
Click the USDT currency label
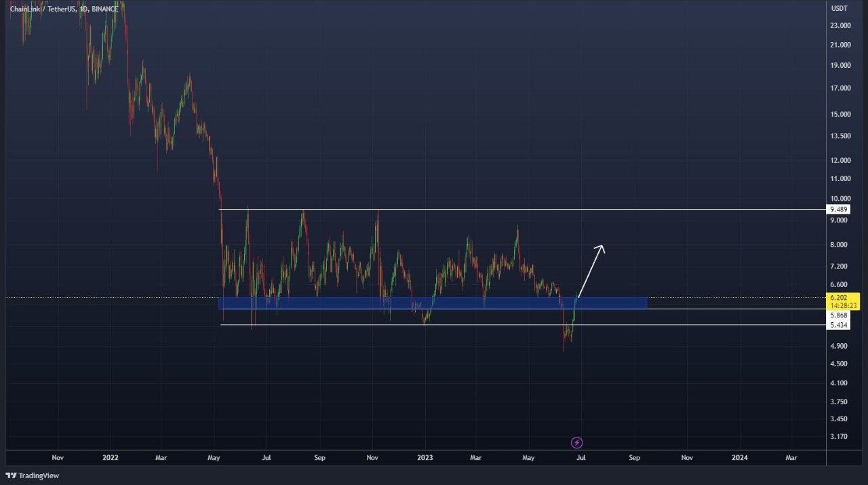pos(840,8)
